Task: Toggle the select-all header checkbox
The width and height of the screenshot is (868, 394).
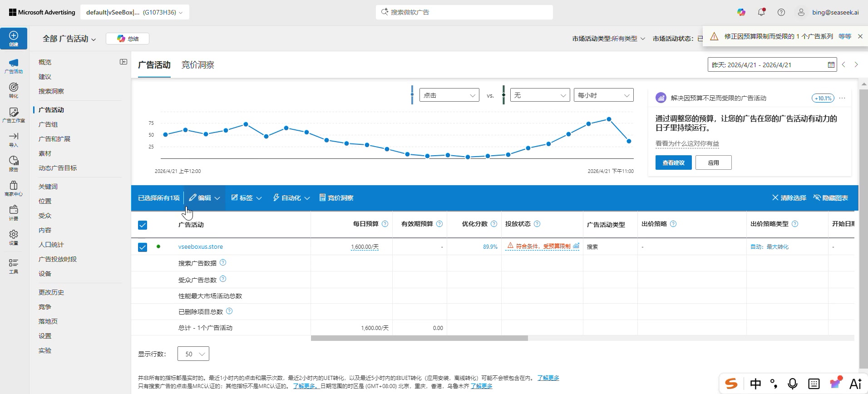Action: (x=143, y=225)
